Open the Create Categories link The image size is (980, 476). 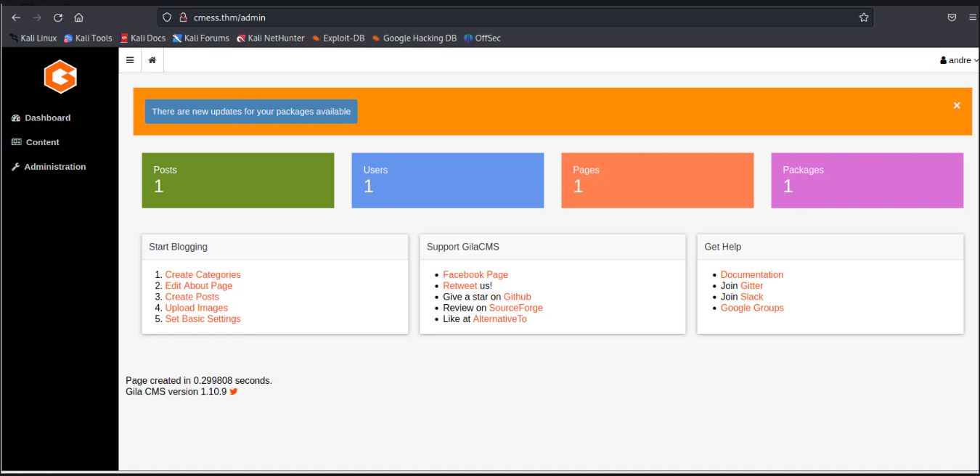click(203, 275)
